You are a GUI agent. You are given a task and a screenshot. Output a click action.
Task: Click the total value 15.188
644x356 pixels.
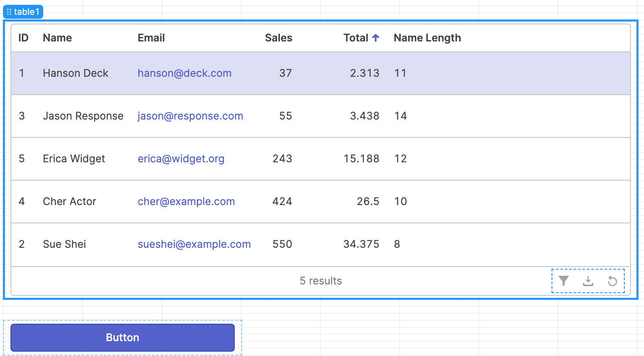pos(361,159)
